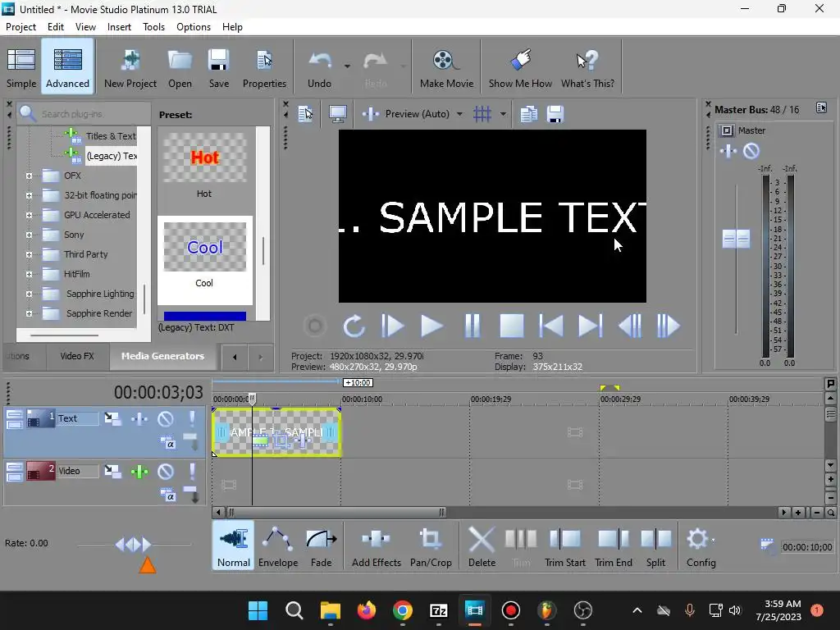Select the Normal edit tool
The image size is (840, 630).
pos(234,546)
